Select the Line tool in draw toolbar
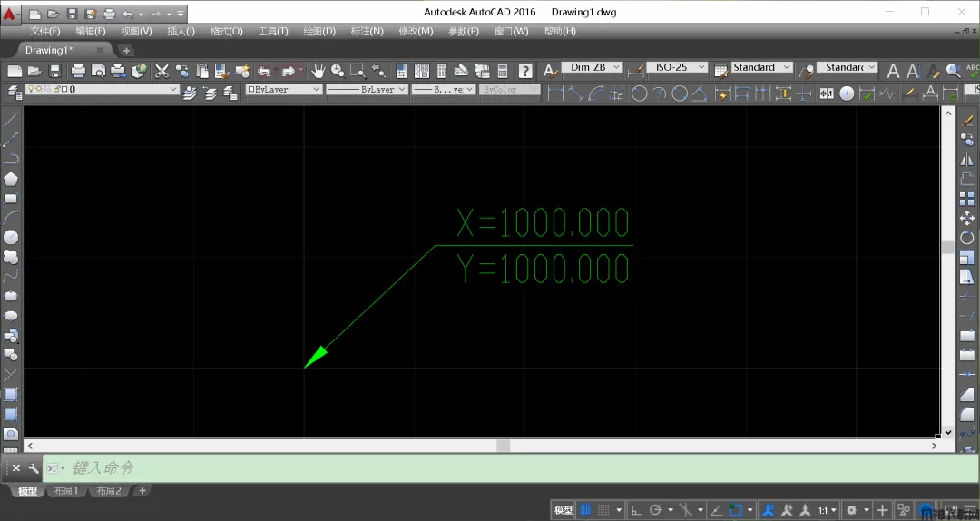980x521 pixels. click(x=11, y=119)
